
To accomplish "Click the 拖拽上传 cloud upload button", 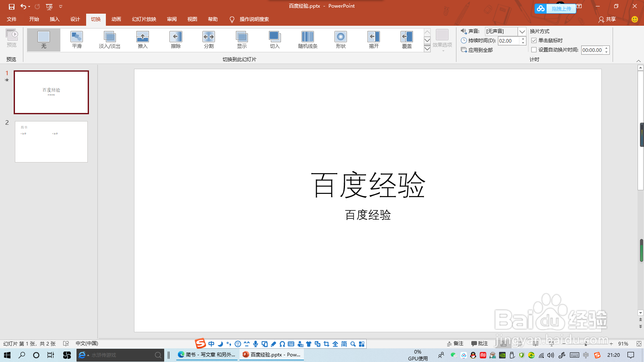I will click(x=555, y=8).
